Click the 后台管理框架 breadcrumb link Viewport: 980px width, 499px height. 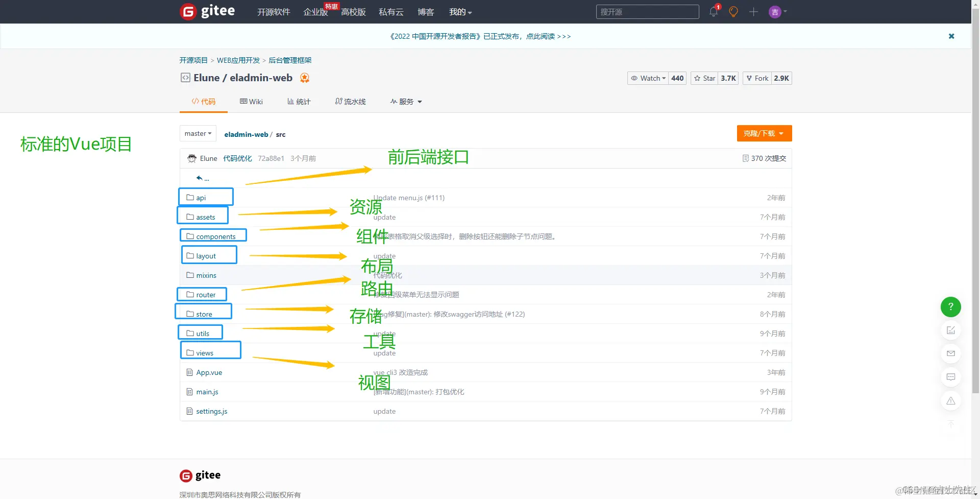pos(290,60)
